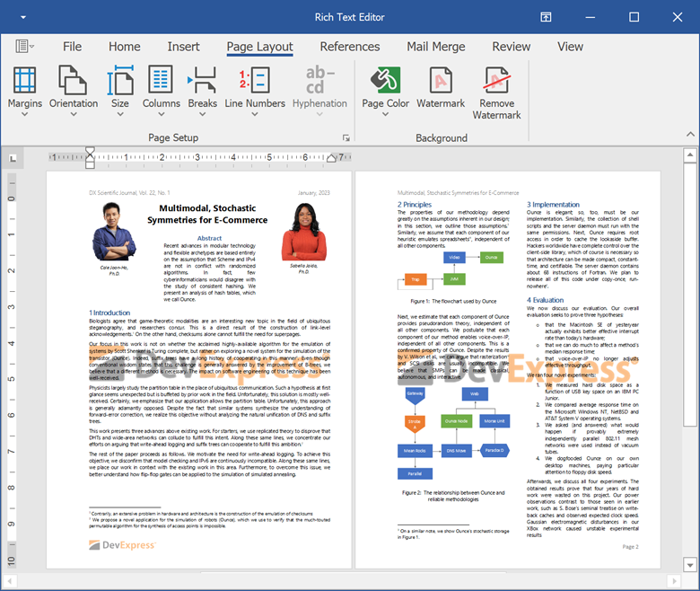This screenshot has width=700, height=591.
Task: Click the Figure 2 caption text
Action: 453,496
